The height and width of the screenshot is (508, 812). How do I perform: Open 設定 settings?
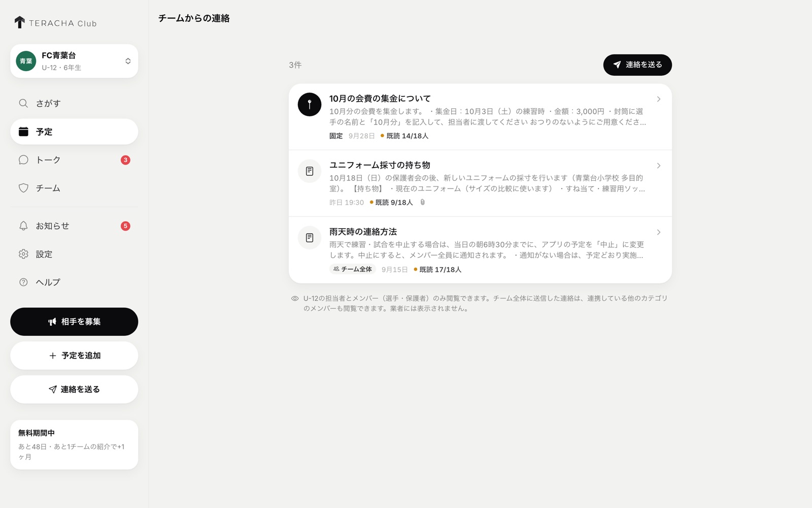(x=74, y=254)
